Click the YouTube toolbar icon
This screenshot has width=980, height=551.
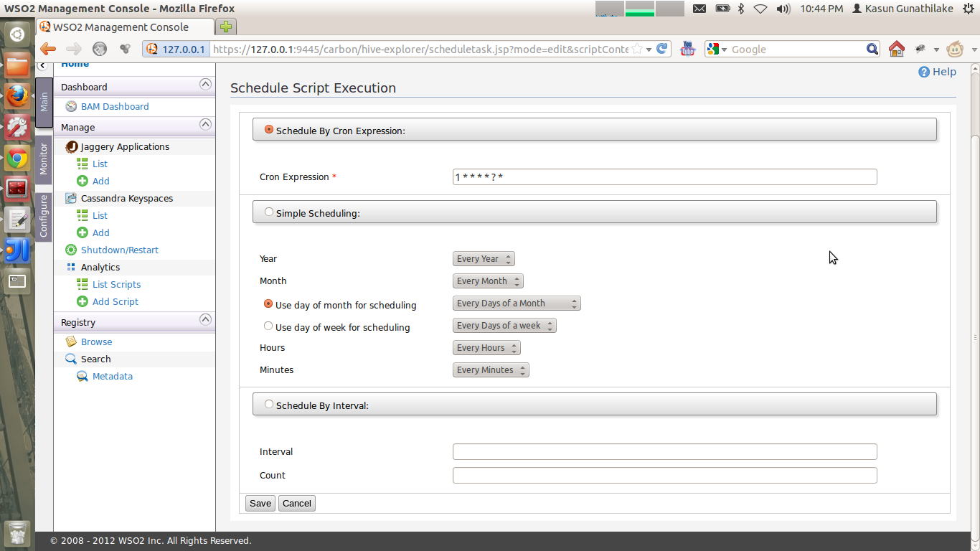[x=688, y=49]
